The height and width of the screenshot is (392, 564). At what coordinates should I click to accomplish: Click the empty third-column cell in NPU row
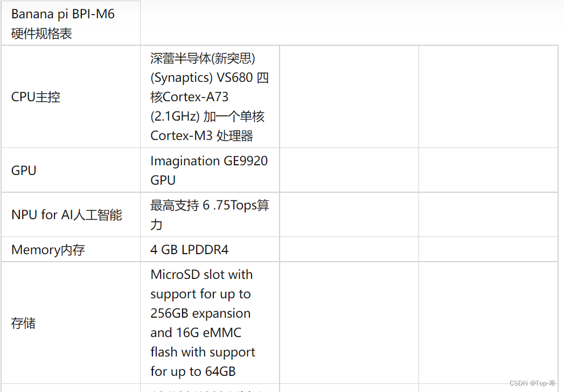[x=349, y=215]
